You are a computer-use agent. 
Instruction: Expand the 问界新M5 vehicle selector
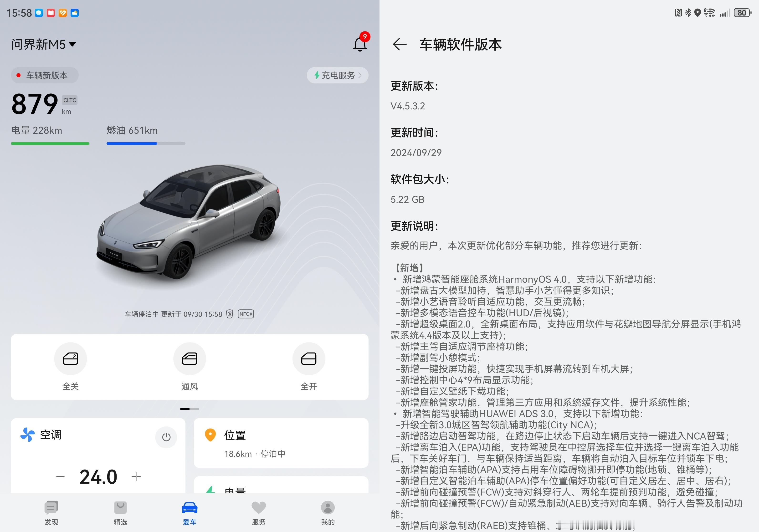pyautogui.click(x=44, y=44)
